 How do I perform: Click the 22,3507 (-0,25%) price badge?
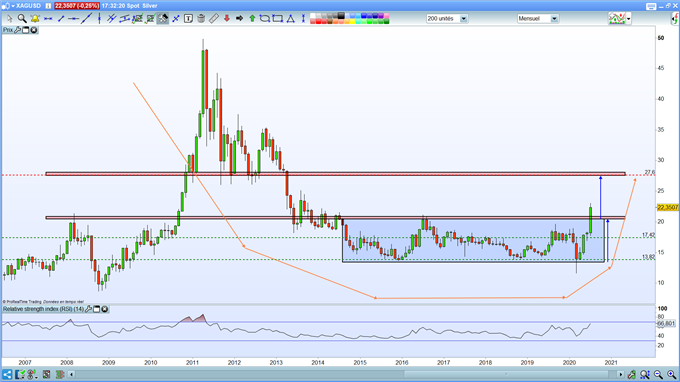point(77,6)
